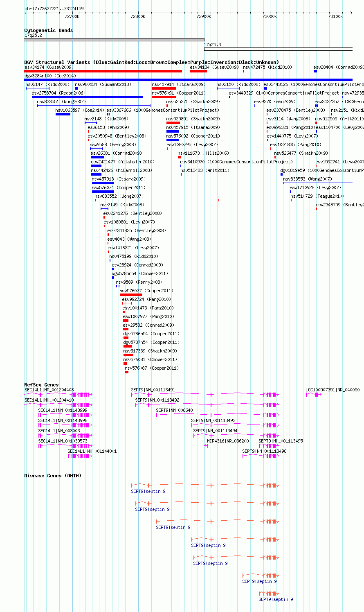Click nsv442426 (McCarroll2008) label

(x=121, y=170)
